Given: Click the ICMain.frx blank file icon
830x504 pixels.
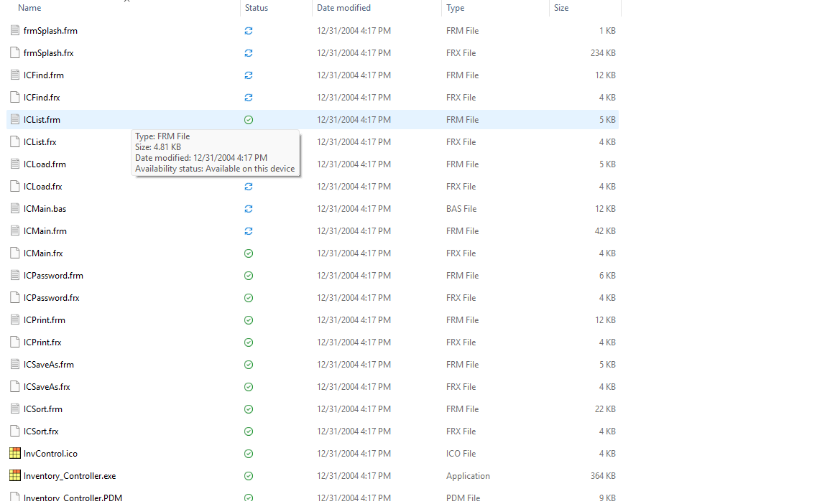Looking at the screenshot, I should click(x=14, y=253).
